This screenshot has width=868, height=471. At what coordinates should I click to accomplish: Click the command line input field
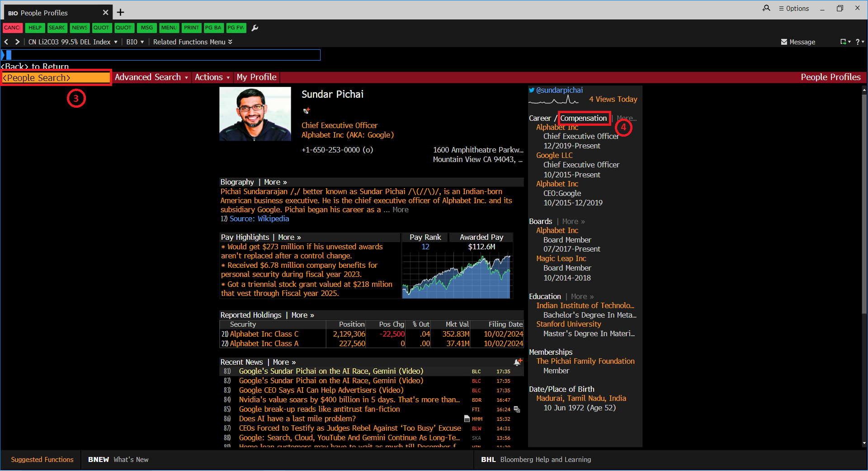click(x=161, y=55)
